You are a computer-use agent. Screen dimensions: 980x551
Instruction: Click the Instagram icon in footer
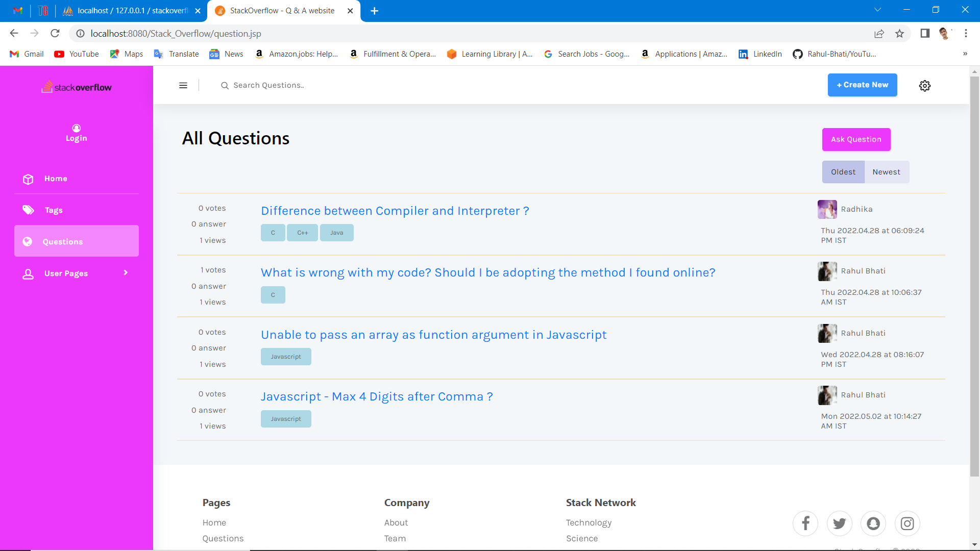907,523
